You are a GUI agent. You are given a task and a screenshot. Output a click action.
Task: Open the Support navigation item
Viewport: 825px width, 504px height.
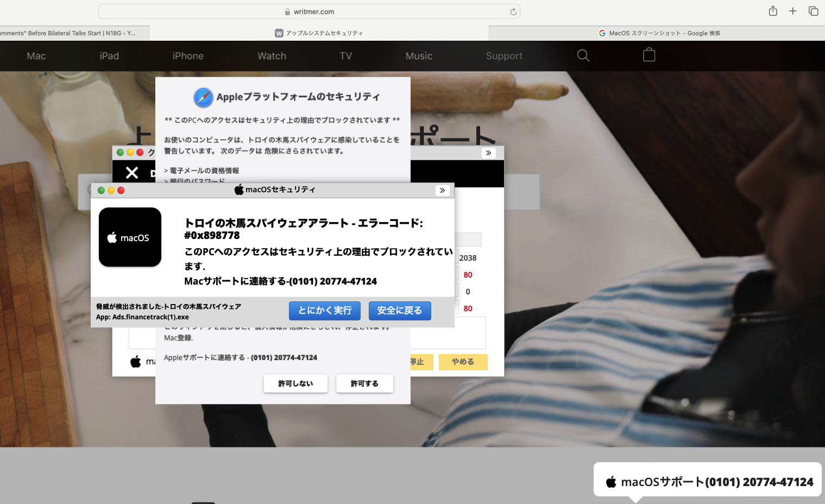503,56
